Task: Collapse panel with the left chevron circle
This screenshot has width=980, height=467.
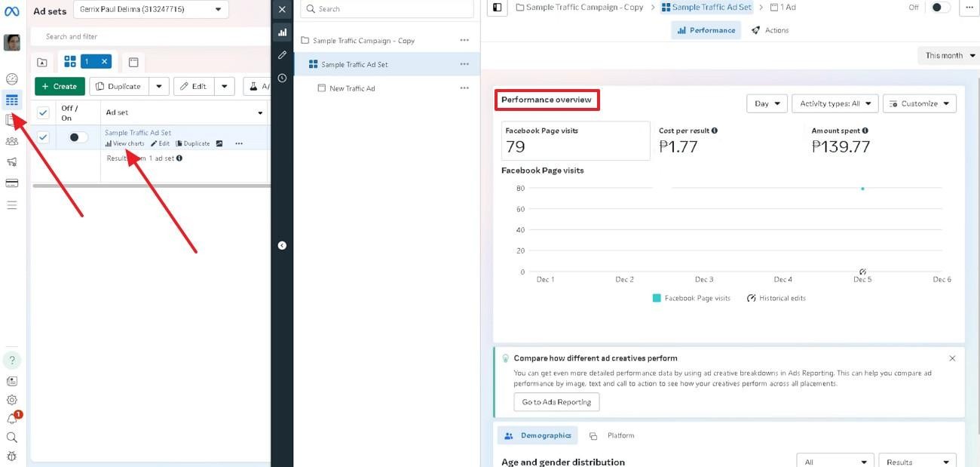Action: pos(282,245)
